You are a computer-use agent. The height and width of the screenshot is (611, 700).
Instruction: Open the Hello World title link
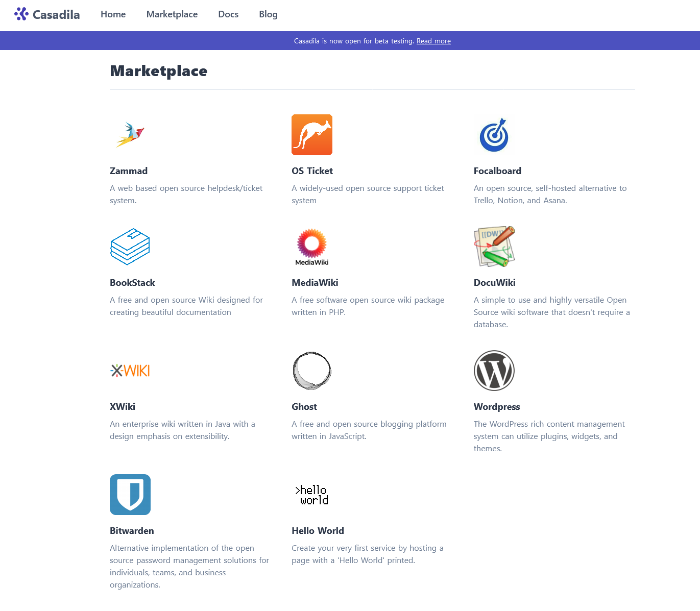[318, 531]
